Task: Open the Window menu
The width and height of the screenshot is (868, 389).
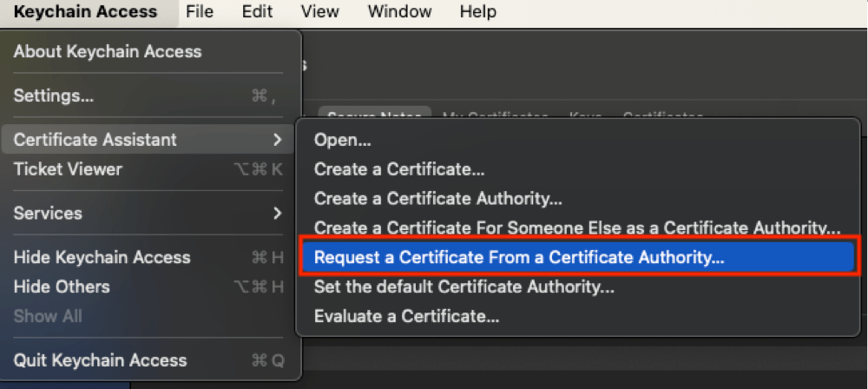Action: (399, 11)
